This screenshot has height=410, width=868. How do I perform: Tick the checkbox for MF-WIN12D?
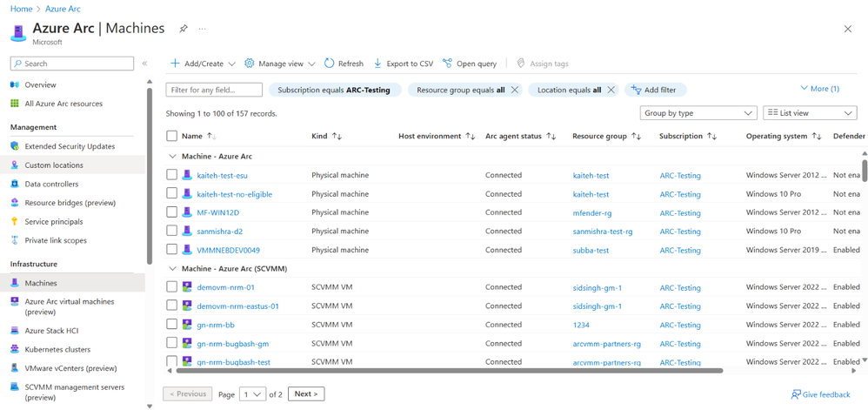click(x=172, y=212)
